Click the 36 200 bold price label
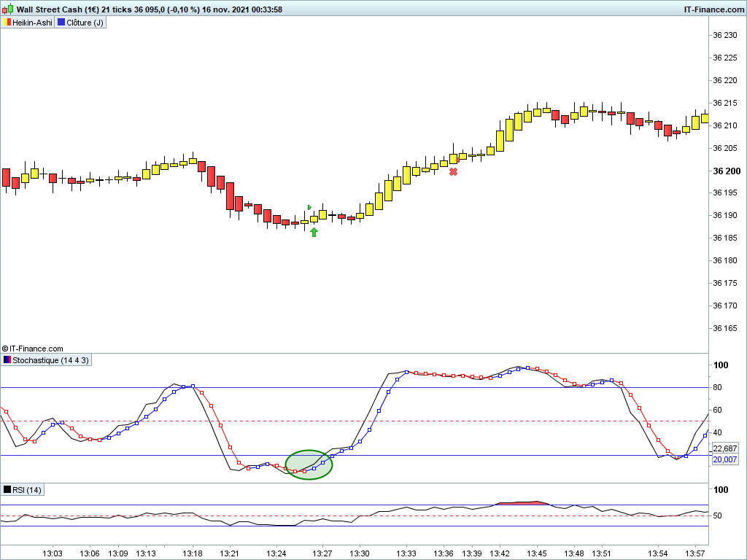Screen dimensions: 747x560 [727, 171]
